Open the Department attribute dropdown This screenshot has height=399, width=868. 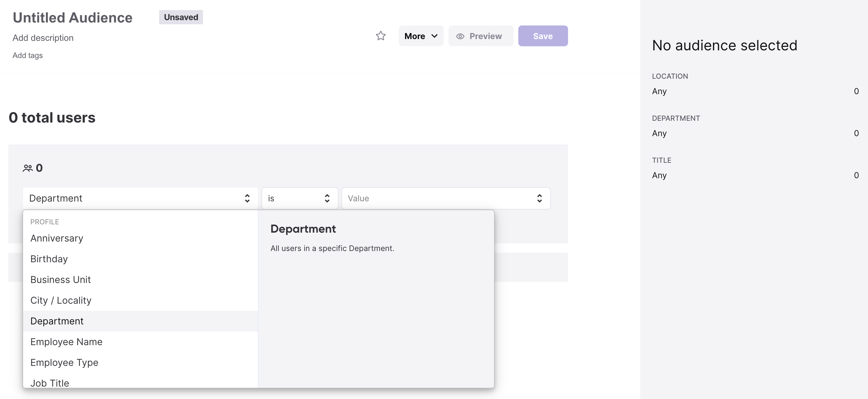tap(140, 198)
